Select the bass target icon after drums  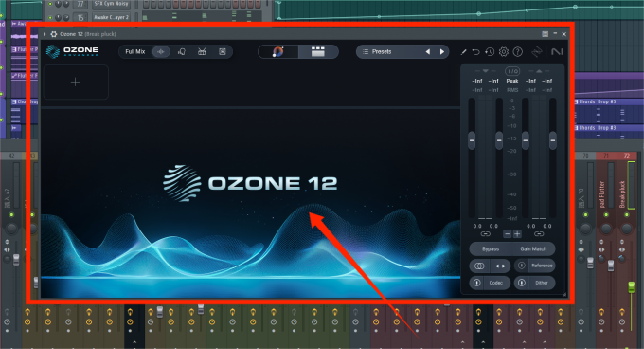click(x=223, y=52)
